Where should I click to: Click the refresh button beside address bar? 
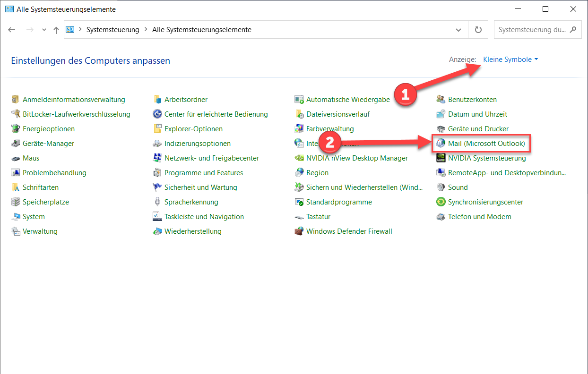pyautogui.click(x=478, y=30)
